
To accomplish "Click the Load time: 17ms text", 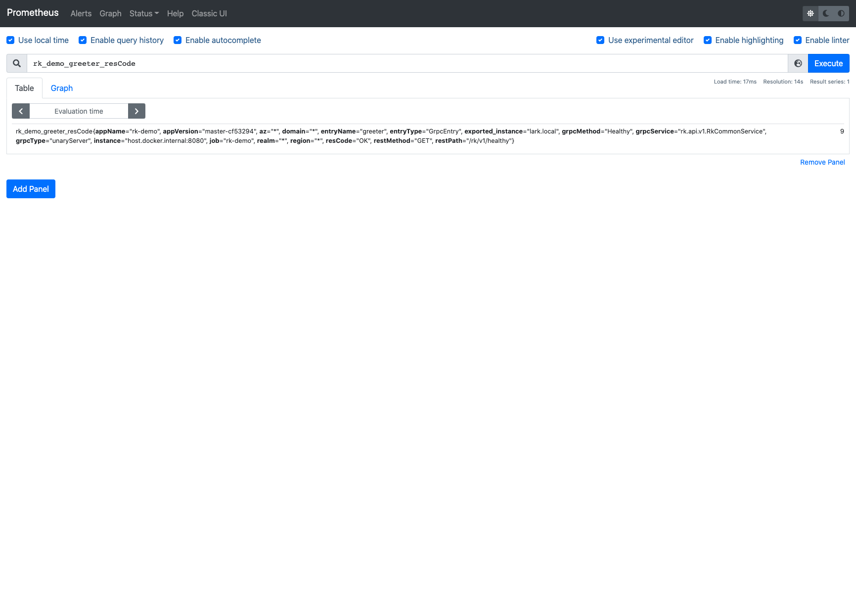I will pos(735,82).
